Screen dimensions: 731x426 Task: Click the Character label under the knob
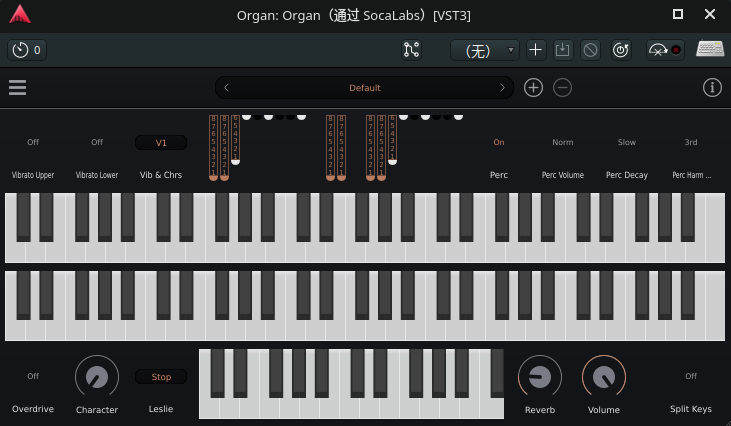pyautogui.click(x=97, y=410)
